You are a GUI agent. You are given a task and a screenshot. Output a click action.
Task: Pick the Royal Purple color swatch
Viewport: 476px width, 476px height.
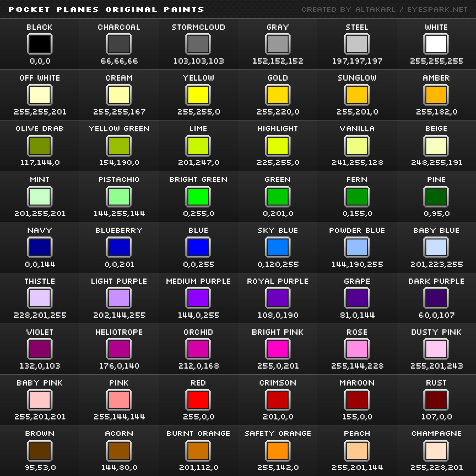click(x=277, y=299)
